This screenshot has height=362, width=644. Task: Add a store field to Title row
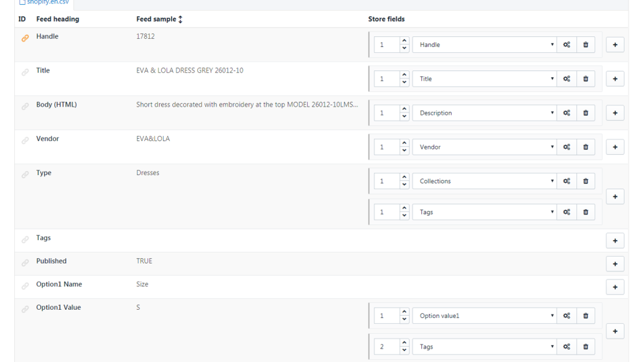point(615,79)
